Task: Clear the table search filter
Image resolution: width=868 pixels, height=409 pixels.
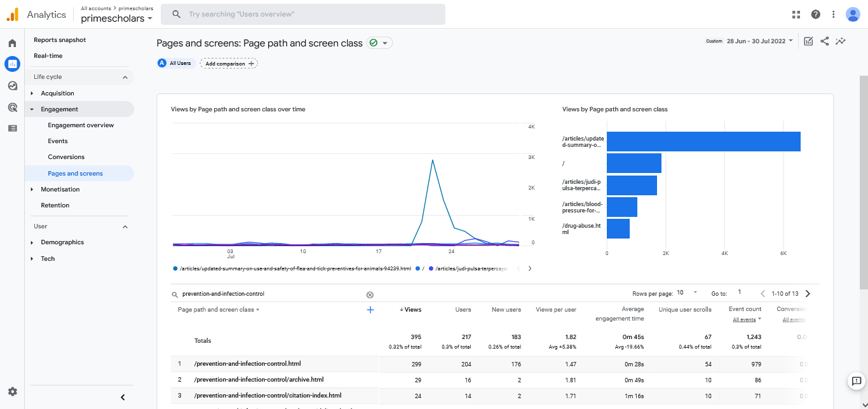Action: (370, 295)
